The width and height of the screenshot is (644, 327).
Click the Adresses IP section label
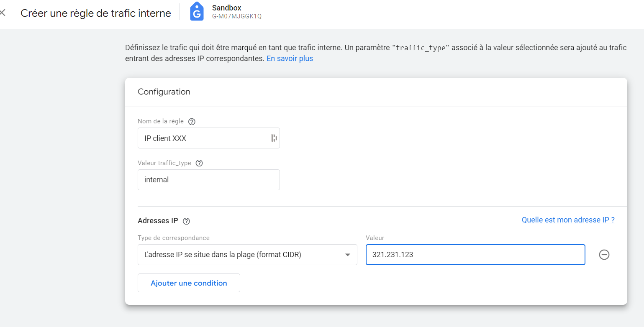tap(158, 221)
